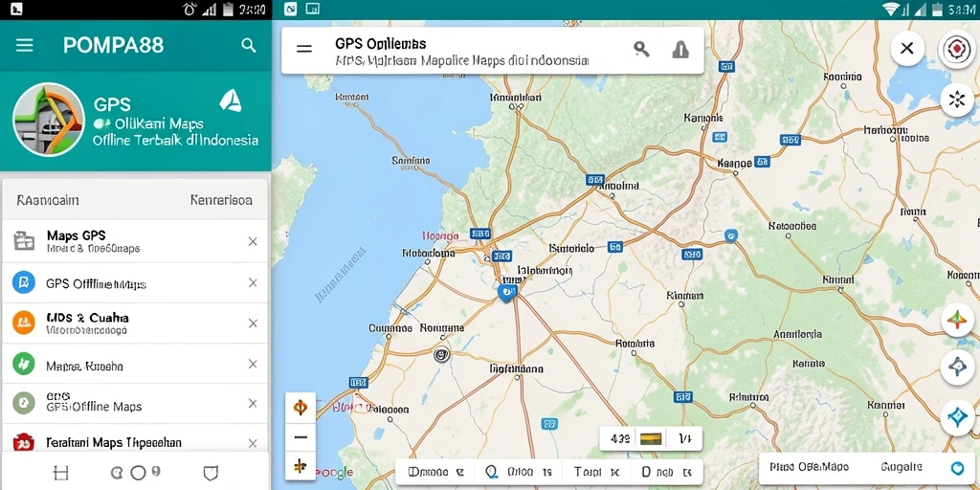Viewport: 980px width, 490px height.
Task: Click the yellow-green swatch in scale box
Action: point(651,438)
